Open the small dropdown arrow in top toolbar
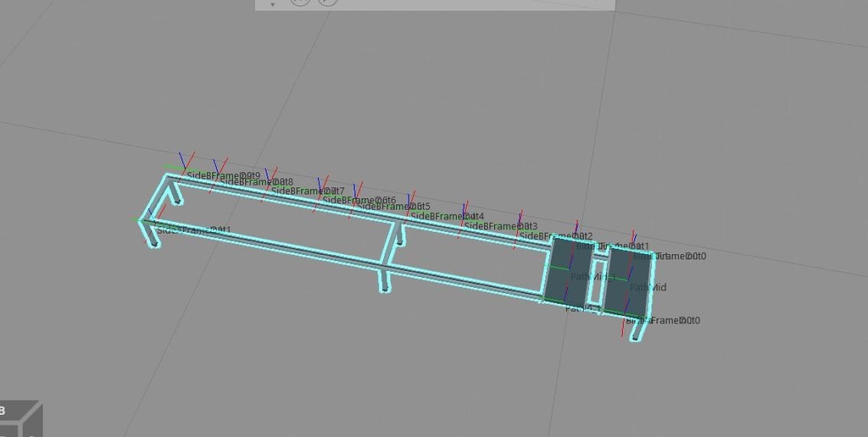 (x=272, y=4)
